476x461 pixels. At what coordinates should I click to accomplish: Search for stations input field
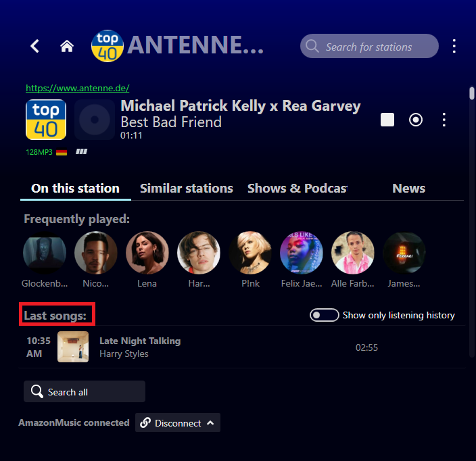(369, 46)
